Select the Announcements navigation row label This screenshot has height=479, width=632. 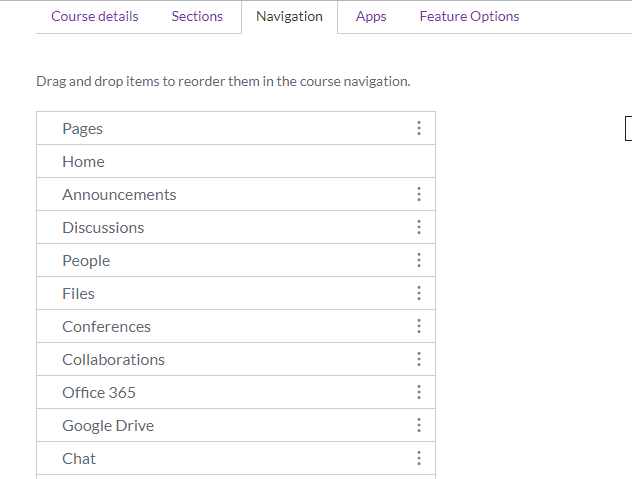119,194
